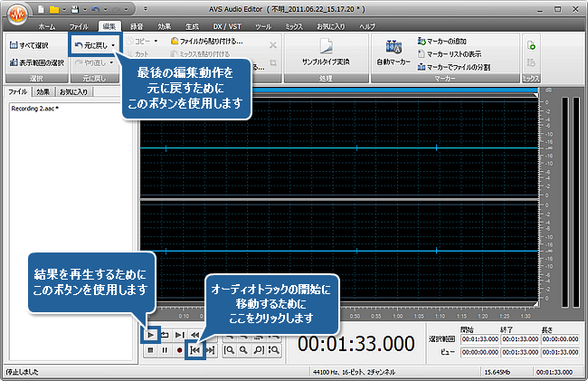Click the quick access redo arrow icon
The width and height of the screenshot is (588, 381).
(117, 9)
